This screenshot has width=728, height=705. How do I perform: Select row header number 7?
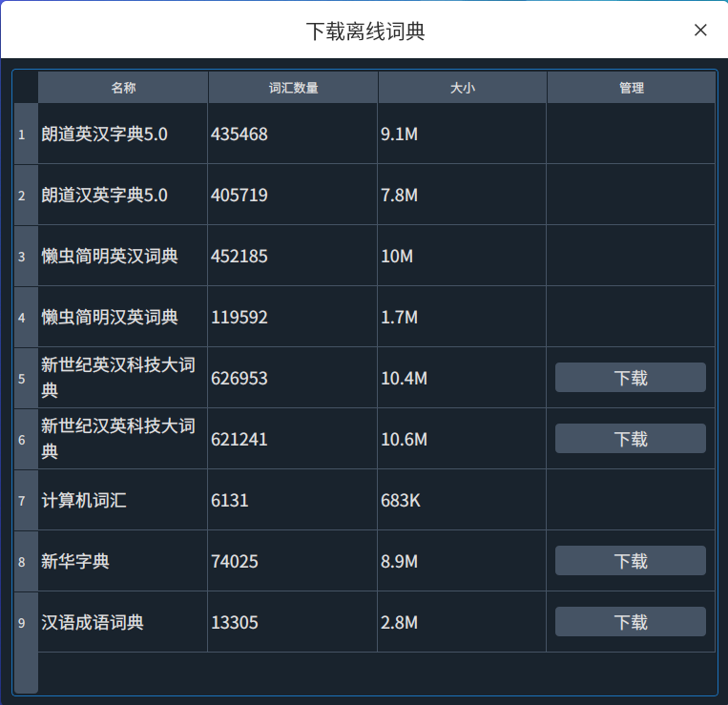tap(26, 500)
